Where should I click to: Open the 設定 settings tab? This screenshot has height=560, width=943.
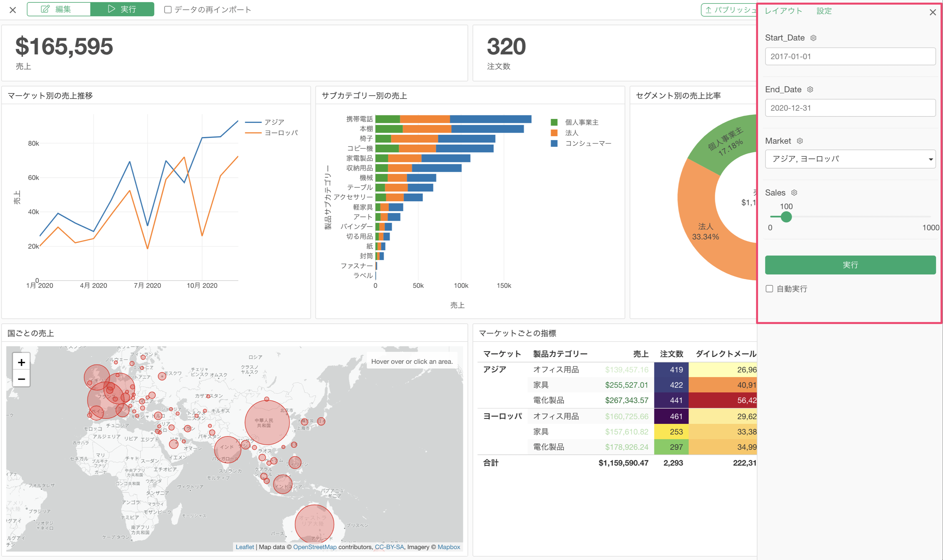(824, 11)
